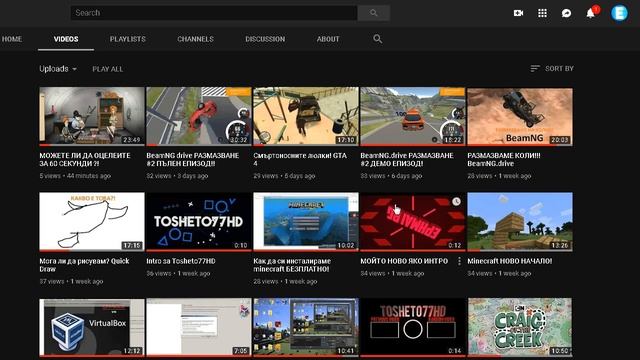Click the PLAY ALL button
This screenshot has width=640, height=360.
pyautogui.click(x=107, y=69)
